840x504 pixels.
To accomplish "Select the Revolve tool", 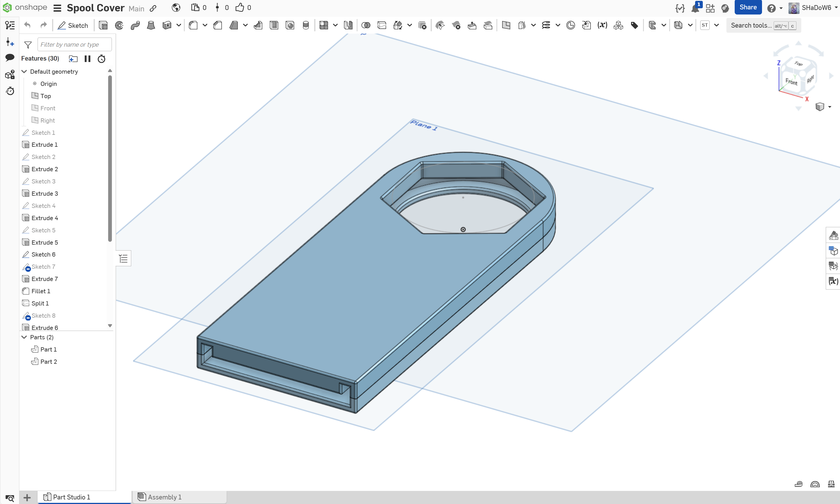I will click(x=119, y=26).
